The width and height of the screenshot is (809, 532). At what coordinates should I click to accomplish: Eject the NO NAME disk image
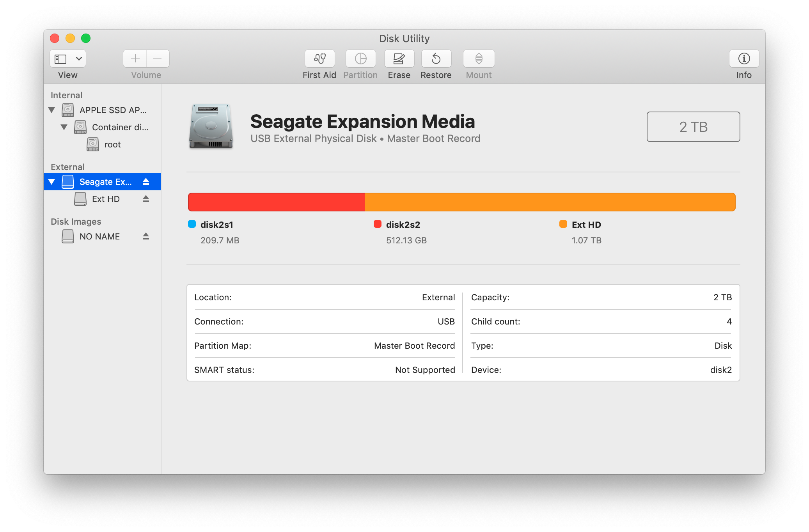pos(146,236)
